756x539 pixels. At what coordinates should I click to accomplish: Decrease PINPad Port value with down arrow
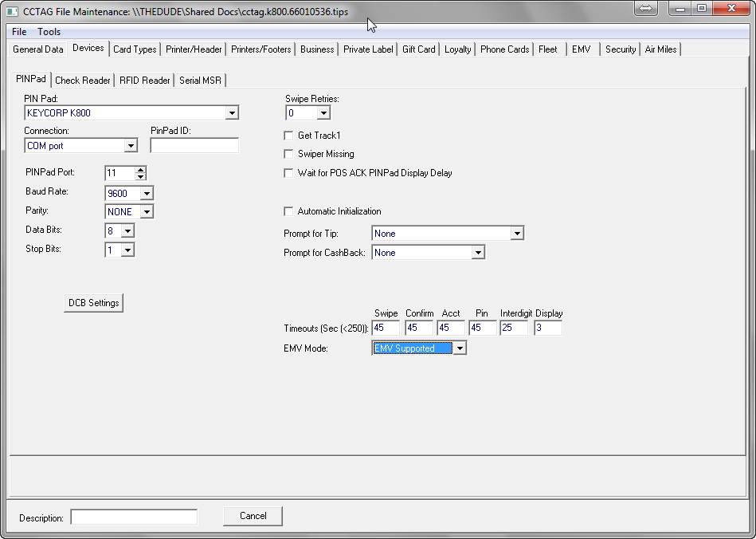141,177
